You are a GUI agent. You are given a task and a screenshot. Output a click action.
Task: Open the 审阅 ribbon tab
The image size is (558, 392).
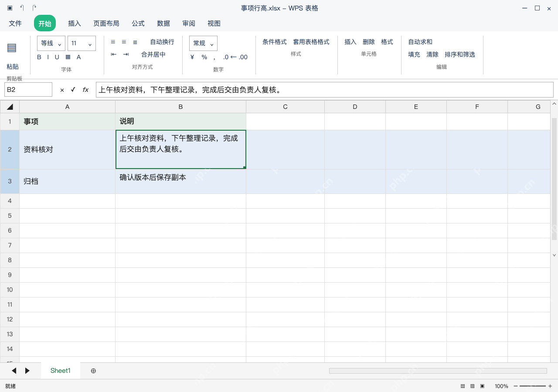189,24
